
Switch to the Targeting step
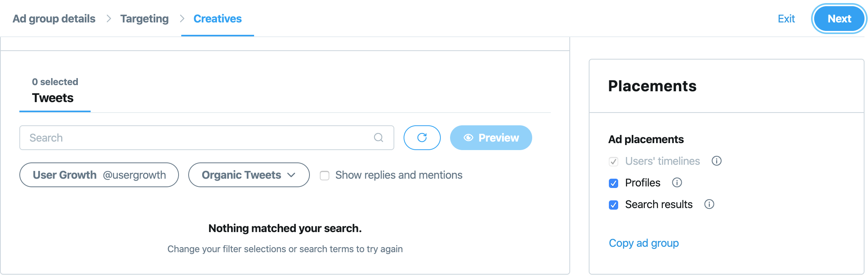coord(144,19)
